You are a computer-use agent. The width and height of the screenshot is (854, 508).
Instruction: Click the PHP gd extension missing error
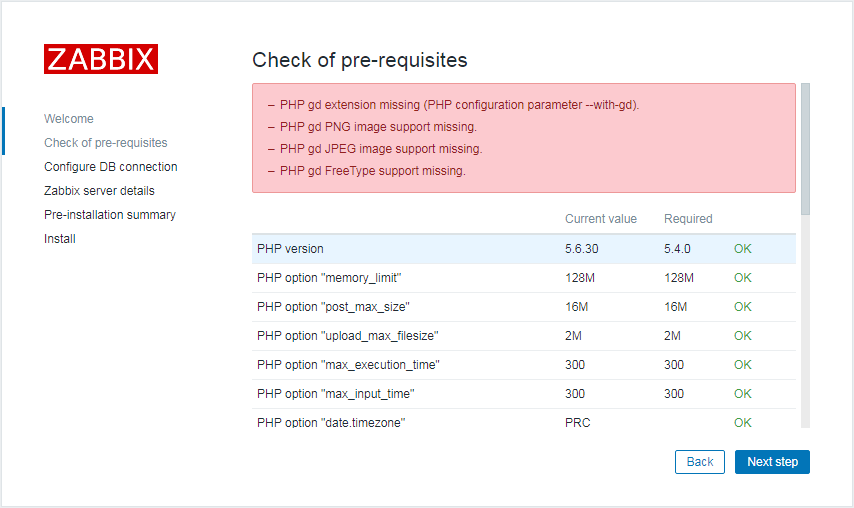coord(459,105)
